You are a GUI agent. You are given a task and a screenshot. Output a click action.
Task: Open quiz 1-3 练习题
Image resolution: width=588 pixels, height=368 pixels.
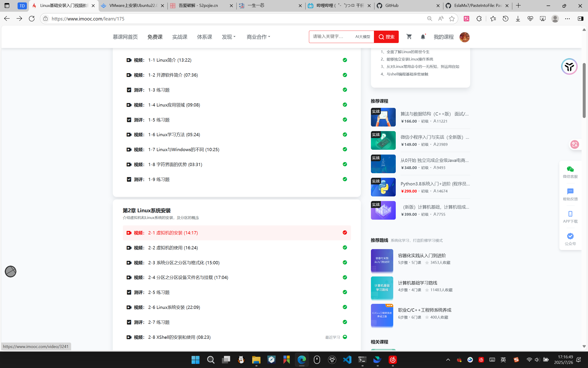237,90
